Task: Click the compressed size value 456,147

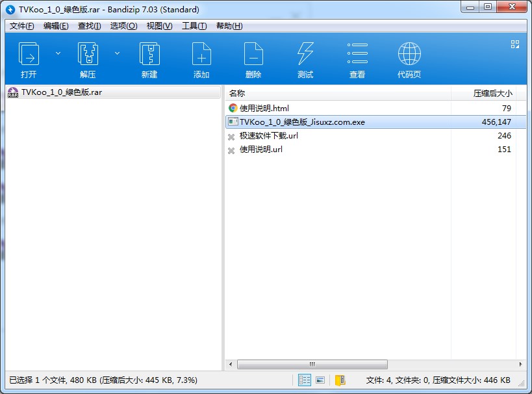Action: [496, 122]
